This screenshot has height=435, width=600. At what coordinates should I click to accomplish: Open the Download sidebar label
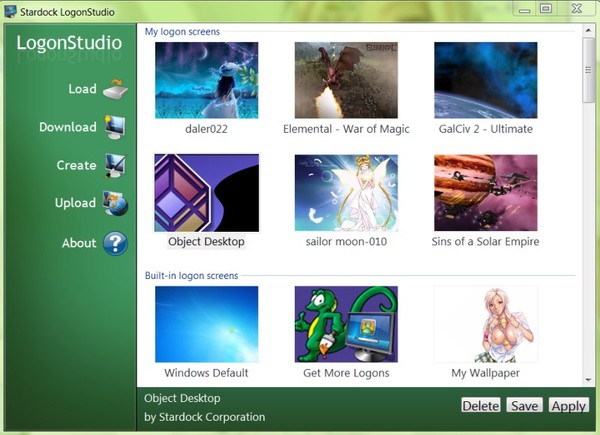click(68, 127)
